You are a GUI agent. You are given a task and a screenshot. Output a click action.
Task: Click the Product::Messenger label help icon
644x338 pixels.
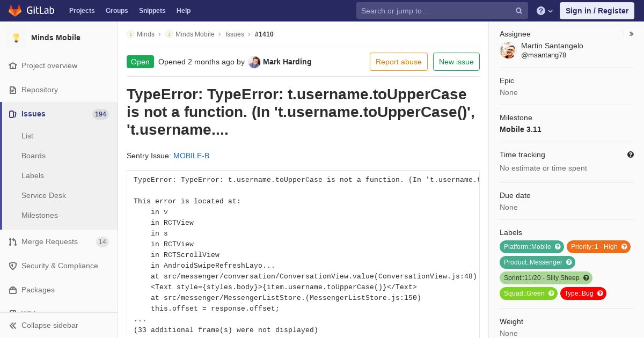[x=569, y=262]
